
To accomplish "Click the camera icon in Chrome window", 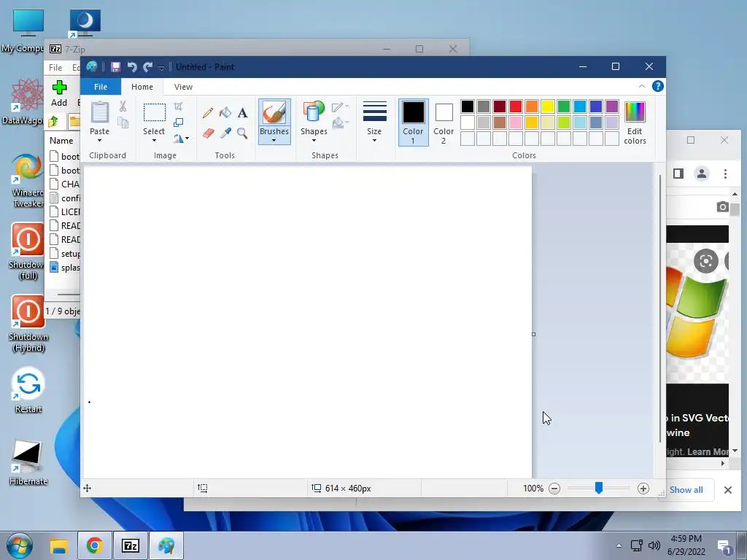I will pyautogui.click(x=722, y=206).
